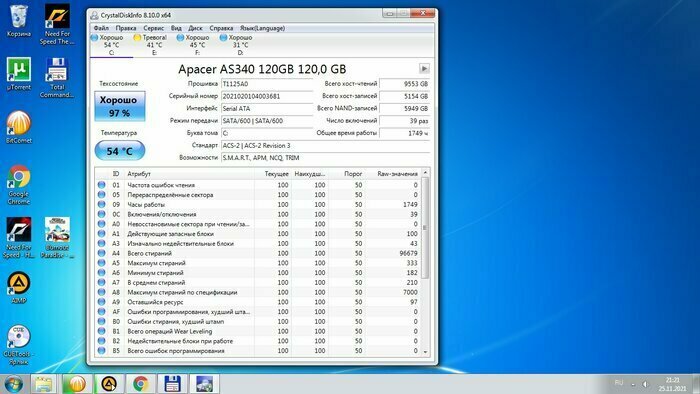Go to next disk arrow button

point(424,69)
